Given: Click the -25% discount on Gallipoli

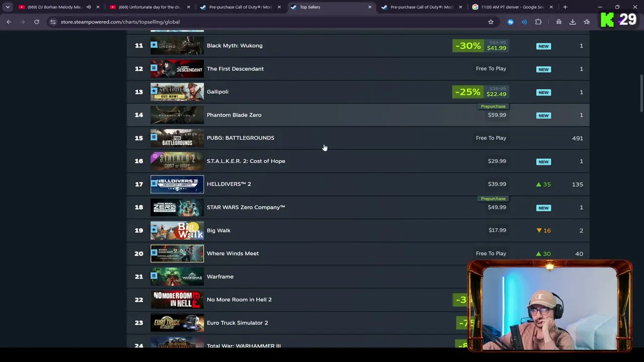Looking at the screenshot, I should click(467, 92).
